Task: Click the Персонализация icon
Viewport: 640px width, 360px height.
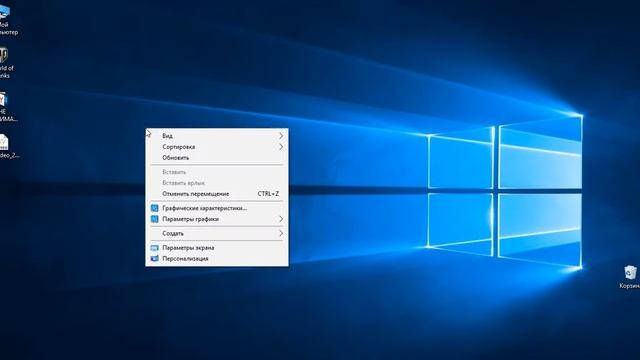Action: [154, 259]
